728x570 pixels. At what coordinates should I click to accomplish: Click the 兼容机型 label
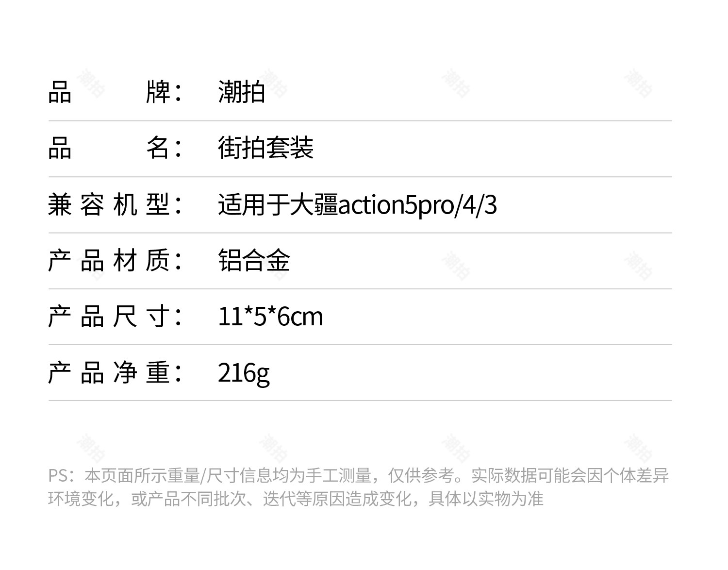[x=115, y=204]
